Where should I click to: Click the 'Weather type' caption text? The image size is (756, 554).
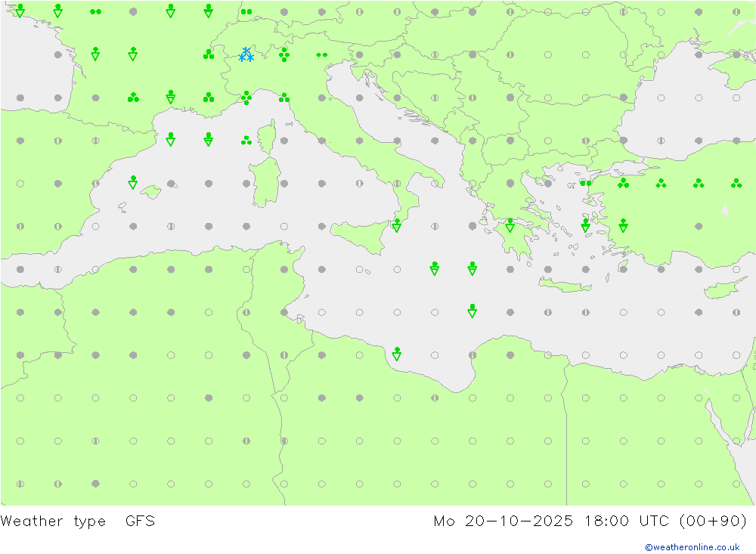53,522
